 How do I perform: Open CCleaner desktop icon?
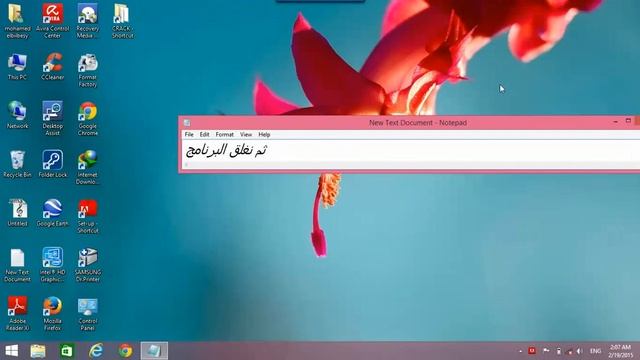click(x=53, y=66)
